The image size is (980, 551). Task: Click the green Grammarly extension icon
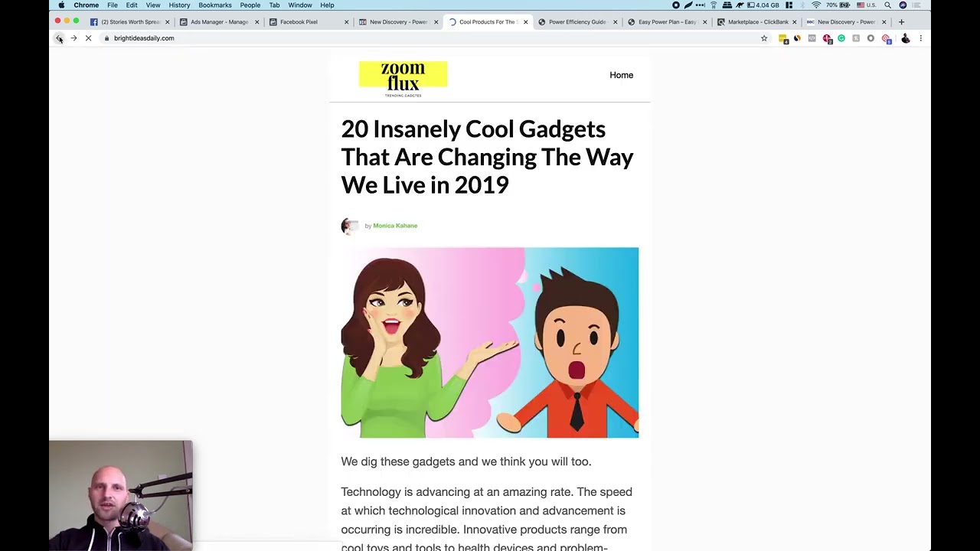click(x=841, y=38)
